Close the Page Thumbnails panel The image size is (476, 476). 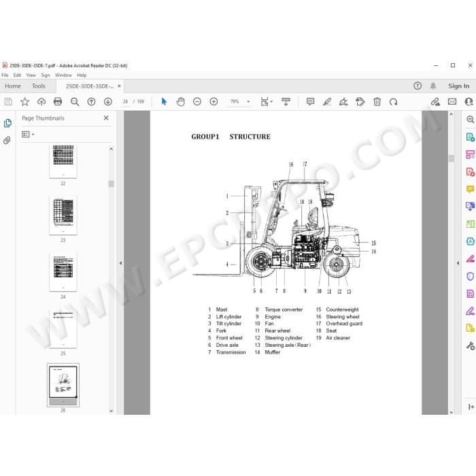click(x=106, y=118)
